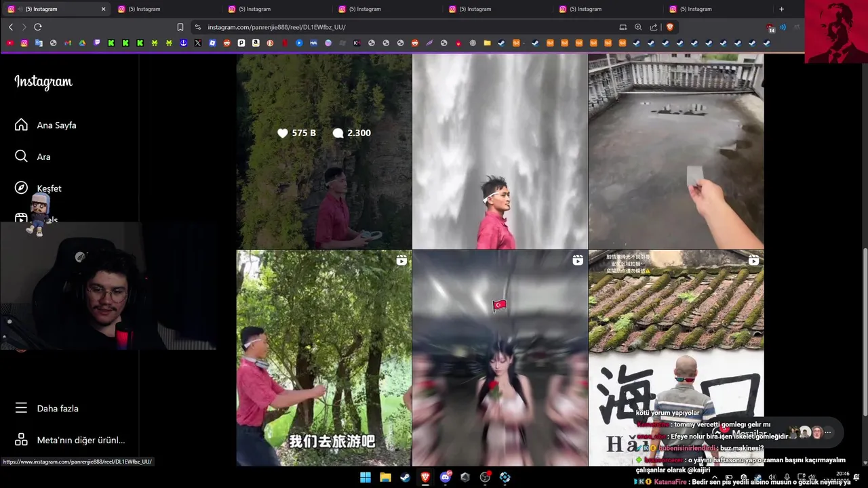Close the active Instagram tab
Viewport: 868px width, 488px height.
[x=103, y=9]
